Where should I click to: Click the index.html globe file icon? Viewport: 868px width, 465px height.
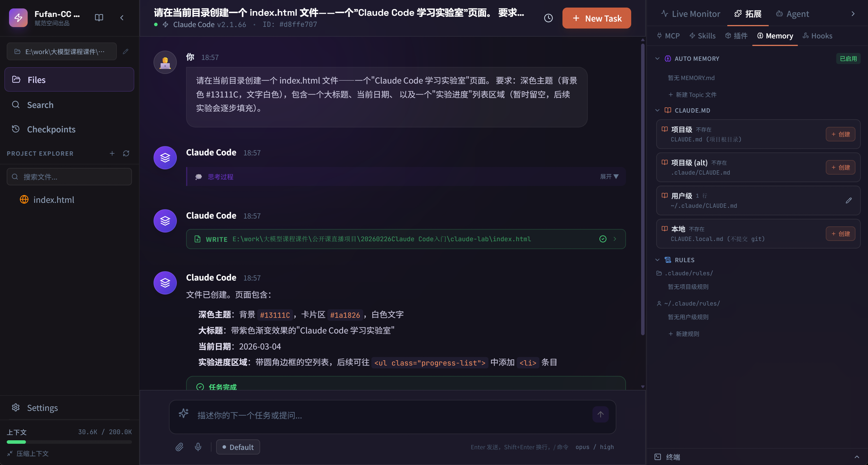(x=24, y=199)
